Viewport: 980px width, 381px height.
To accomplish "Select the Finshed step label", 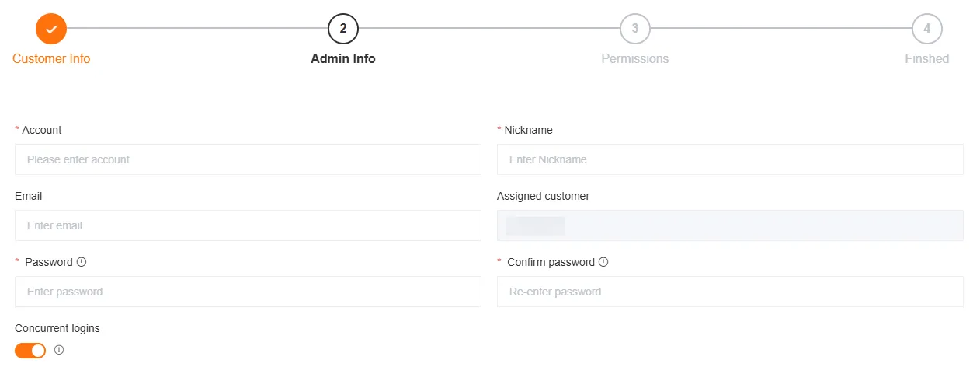I will click(926, 59).
